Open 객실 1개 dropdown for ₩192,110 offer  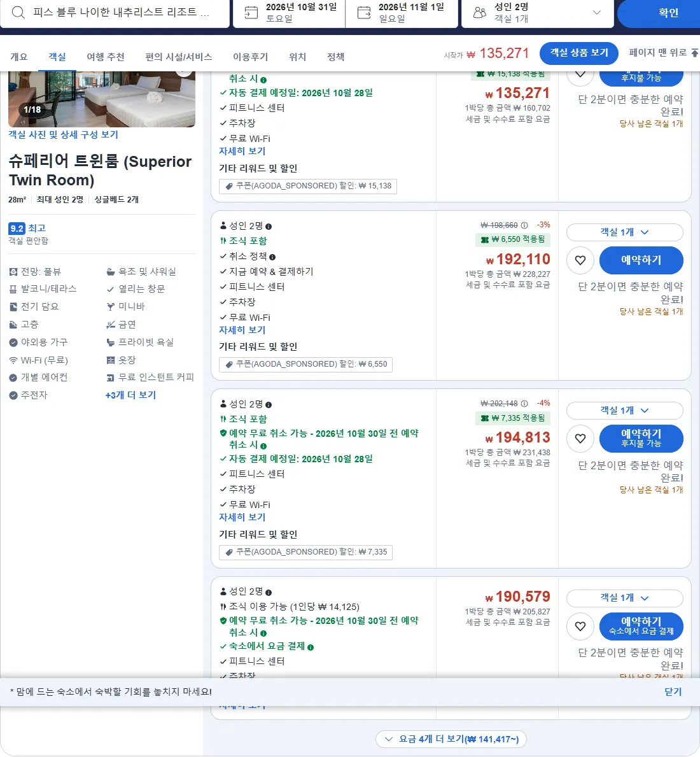coord(625,232)
